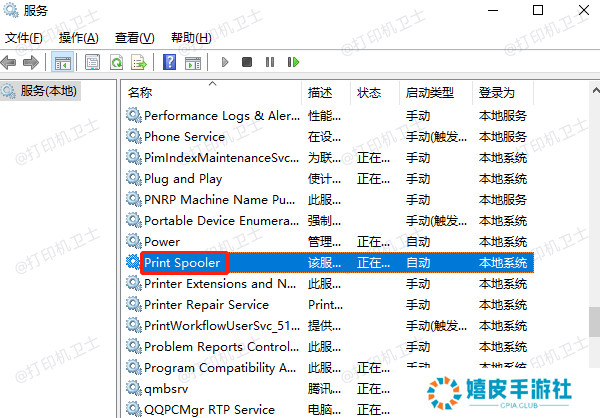Start the service with the play icon
Screen dimensions: 600x418
[x=225, y=62]
